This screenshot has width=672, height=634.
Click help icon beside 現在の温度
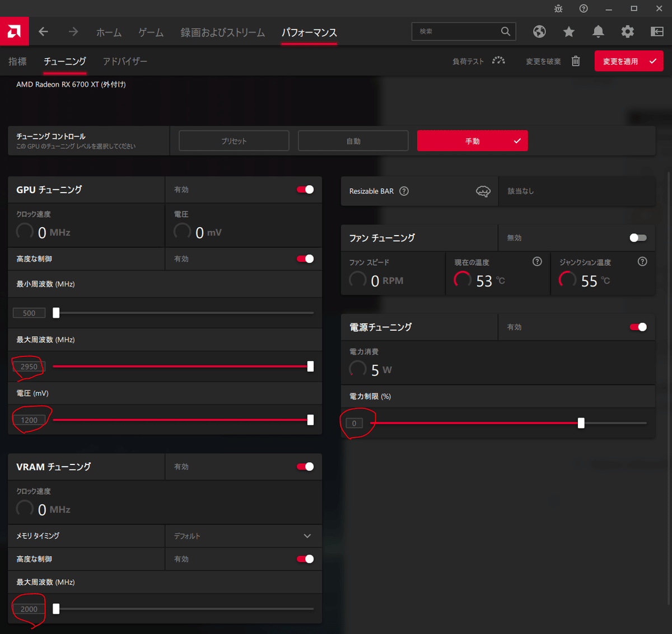(x=537, y=261)
